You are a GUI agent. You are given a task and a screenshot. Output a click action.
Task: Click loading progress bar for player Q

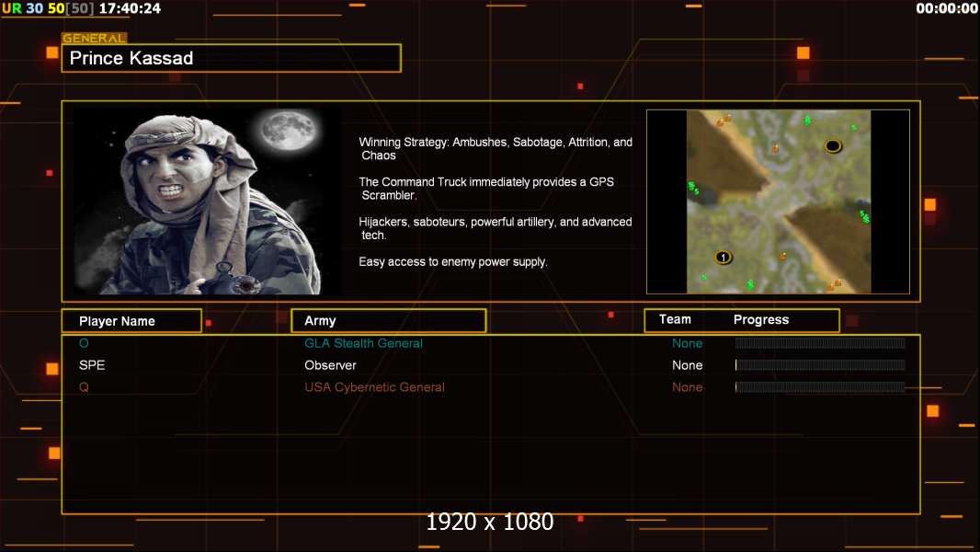point(820,387)
